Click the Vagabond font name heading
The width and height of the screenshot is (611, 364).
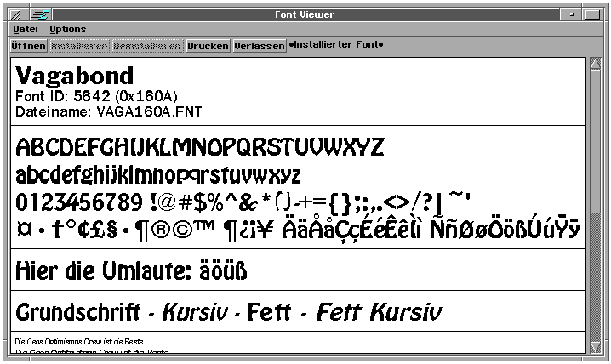point(75,76)
